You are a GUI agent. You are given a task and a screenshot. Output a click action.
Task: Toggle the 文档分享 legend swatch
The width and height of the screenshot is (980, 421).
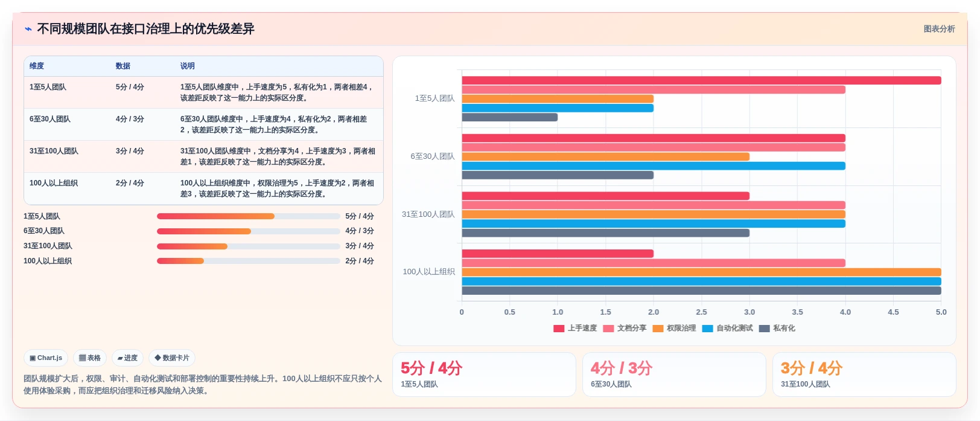click(608, 329)
